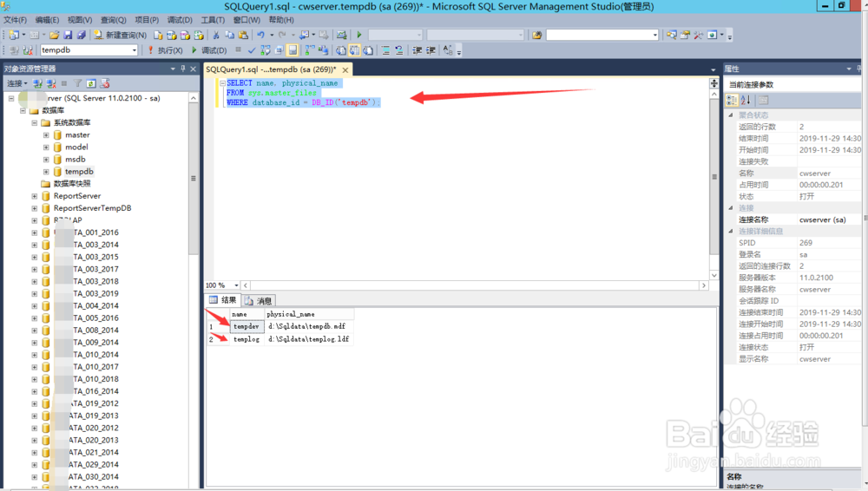
Task: Copy selection using the copy icon
Action: pos(229,35)
